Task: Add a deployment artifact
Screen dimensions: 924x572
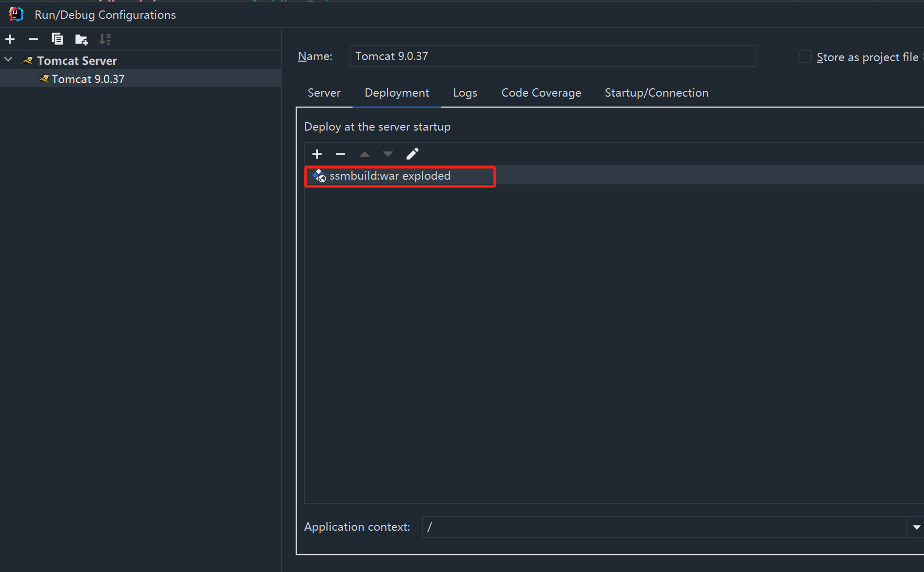Action: (317, 154)
